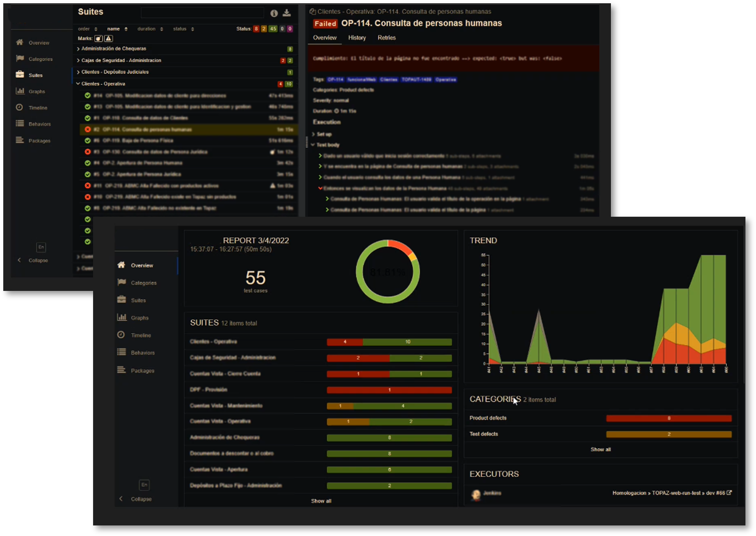This screenshot has width=756, height=536.
Task: Click the download CSV icon in Suites header
Action: click(x=287, y=13)
